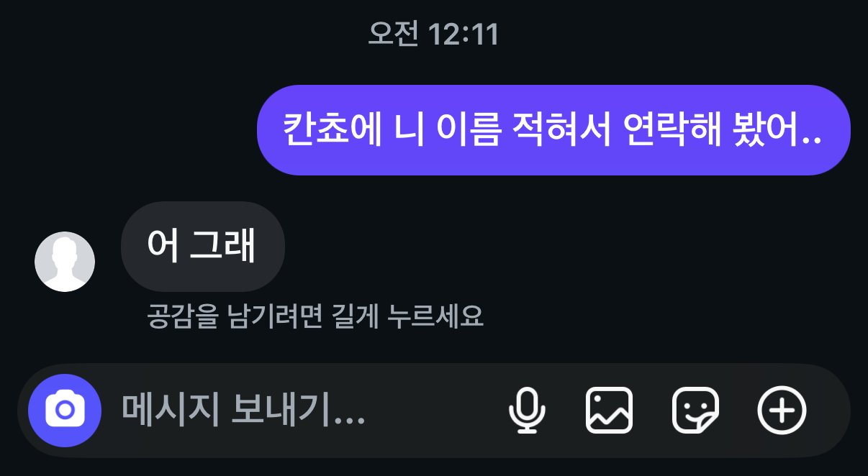Click the 메시지 보내기 message input field
The height and width of the screenshot is (476, 868).
[302, 411]
